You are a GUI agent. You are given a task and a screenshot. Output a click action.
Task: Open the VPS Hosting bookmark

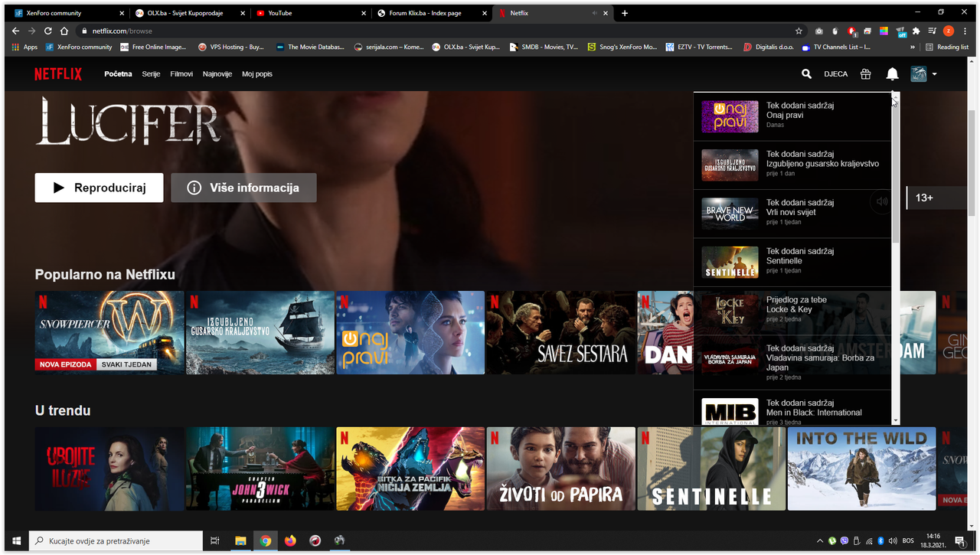(x=230, y=47)
